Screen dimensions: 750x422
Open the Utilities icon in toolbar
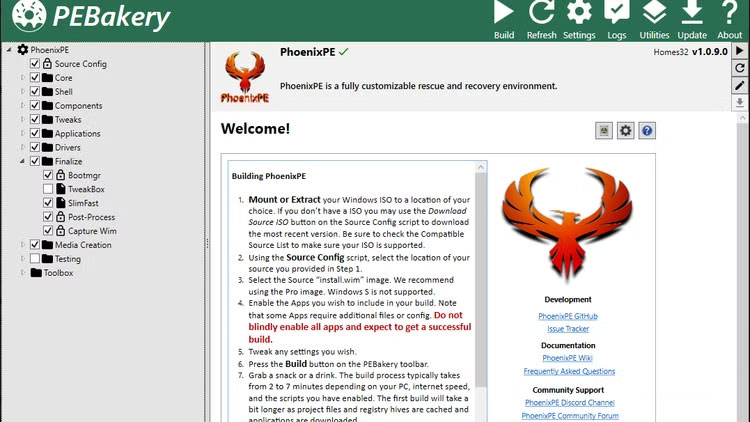(x=654, y=13)
